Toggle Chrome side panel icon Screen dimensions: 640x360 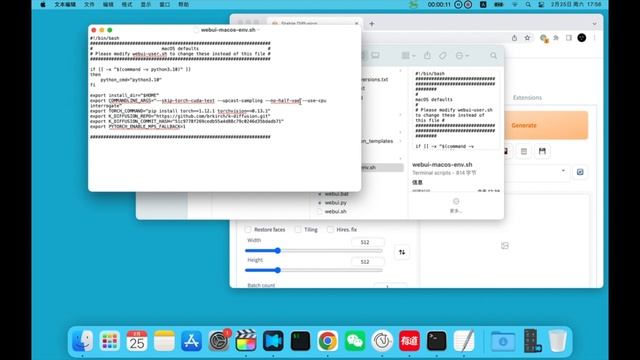pyautogui.click(x=569, y=38)
